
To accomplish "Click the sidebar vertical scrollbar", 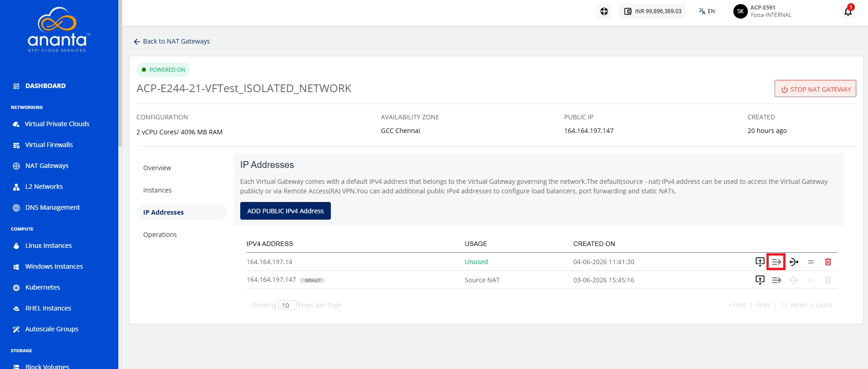I will tap(120, 73).
